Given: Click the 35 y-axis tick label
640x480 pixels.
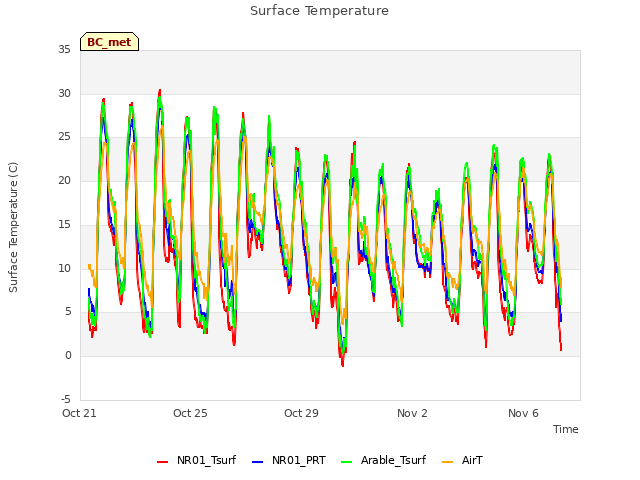Looking at the screenshot, I should 64,50.
